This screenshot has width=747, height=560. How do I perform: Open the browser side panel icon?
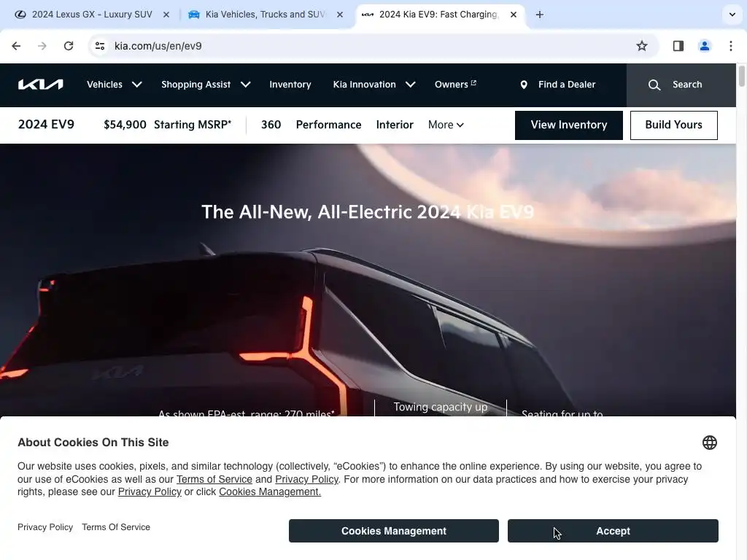pyautogui.click(x=678, y=46)
